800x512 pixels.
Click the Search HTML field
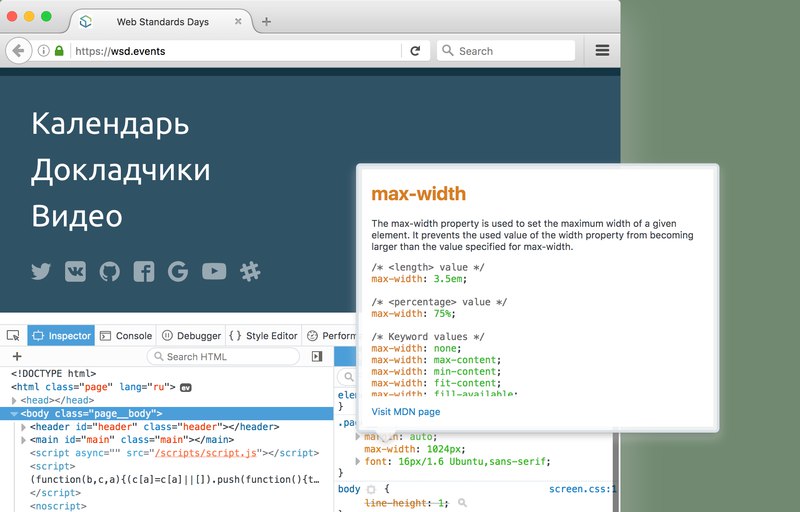point(223,356)
